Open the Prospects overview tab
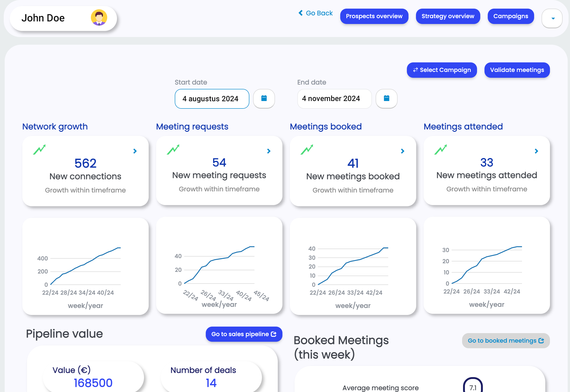 [x=374, y=16]
